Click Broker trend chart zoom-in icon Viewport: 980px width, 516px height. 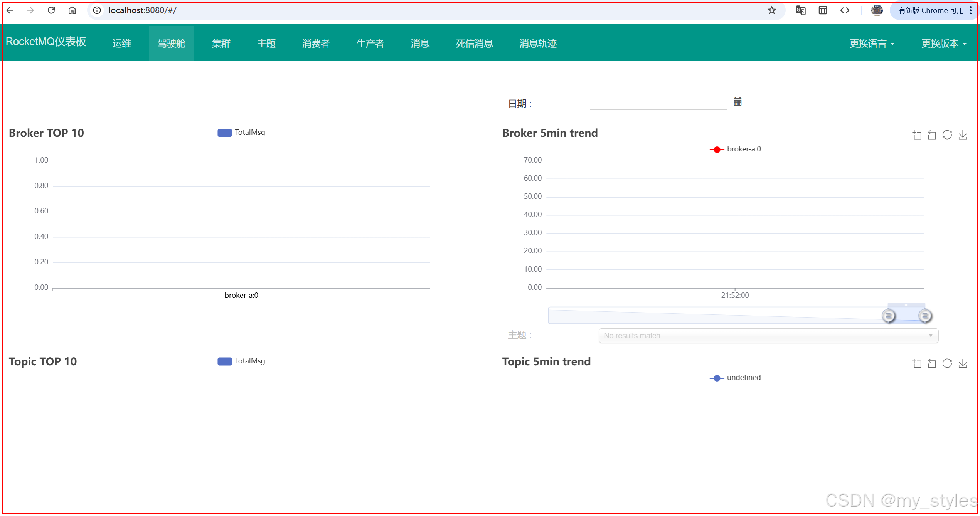pos(917,135)
